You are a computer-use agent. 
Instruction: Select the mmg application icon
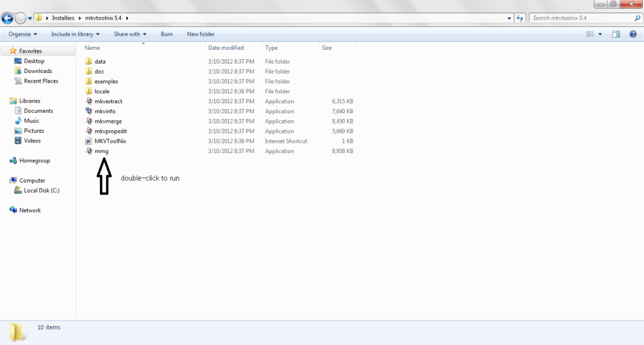click(x=89, y=151)
